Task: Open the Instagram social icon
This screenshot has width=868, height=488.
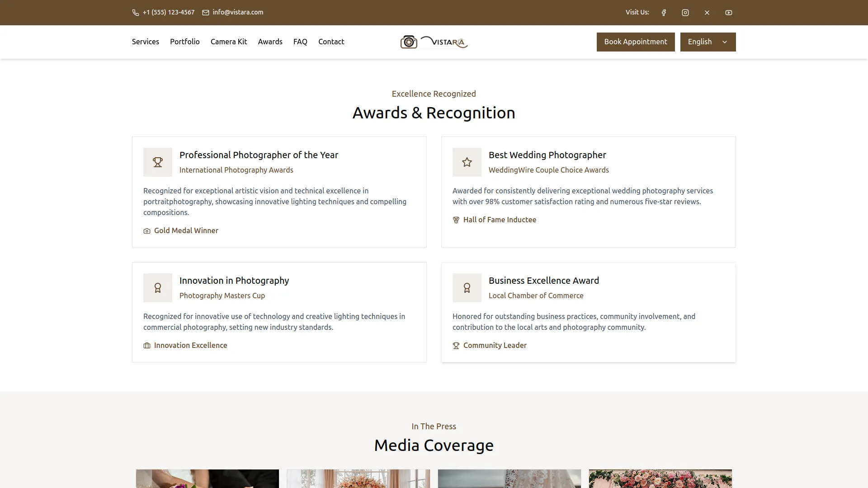Action: [x=685, y=12]
